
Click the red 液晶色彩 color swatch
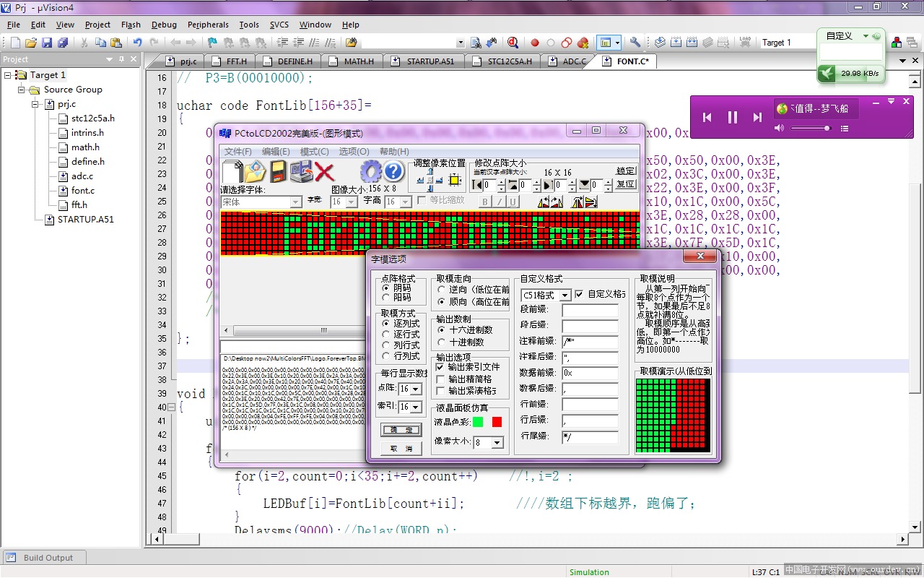click(497, 422)
